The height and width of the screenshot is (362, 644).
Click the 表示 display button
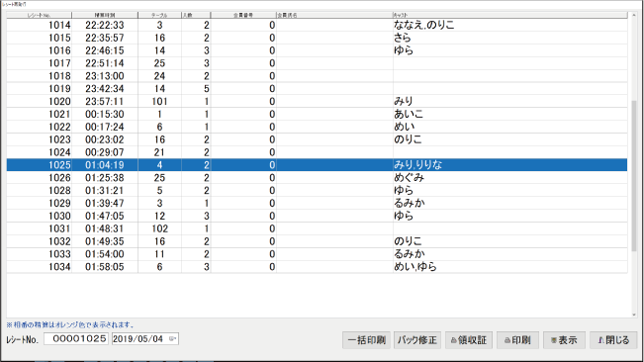point(564,340)
